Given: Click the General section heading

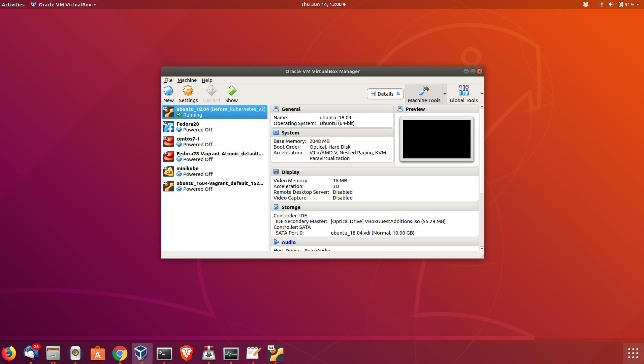Looking at the screenshot, I should [x=291, y=109].
